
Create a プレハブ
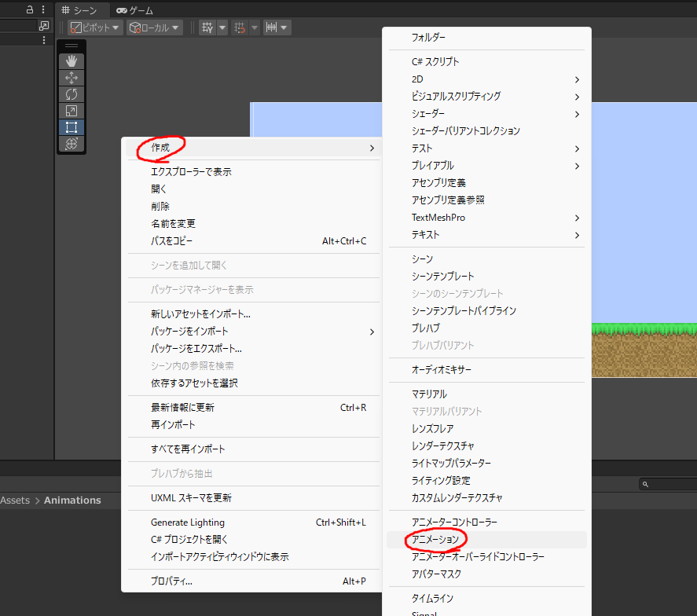click(486, 328)
